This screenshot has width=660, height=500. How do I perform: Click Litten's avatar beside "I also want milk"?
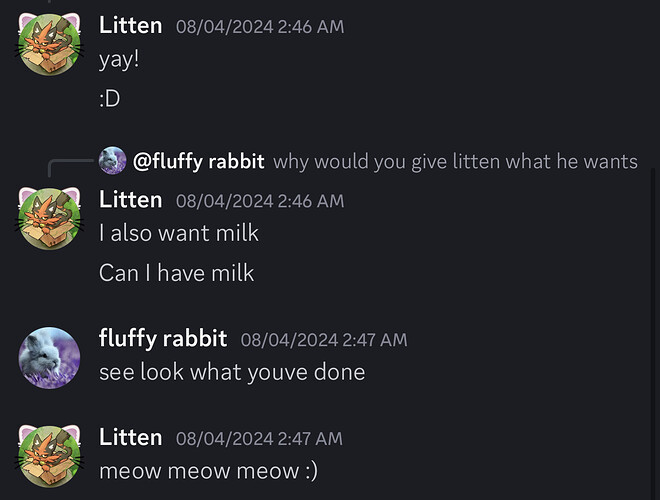(49, 219)
